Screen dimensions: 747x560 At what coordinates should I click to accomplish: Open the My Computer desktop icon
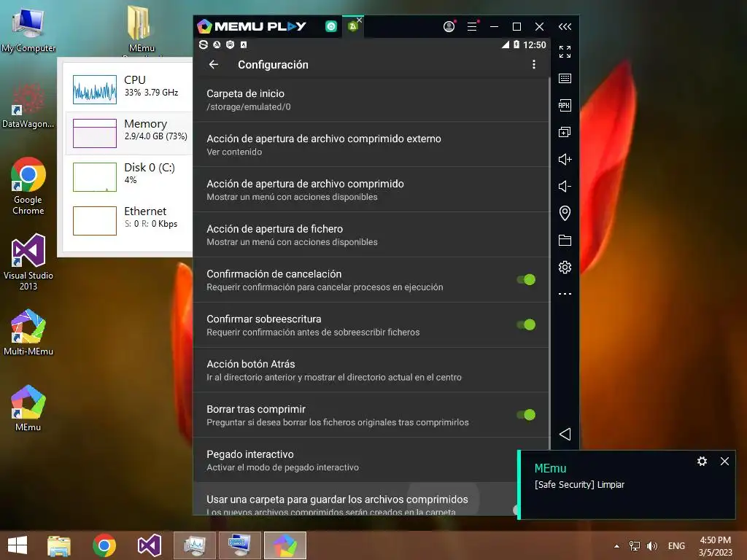point(28,29)
